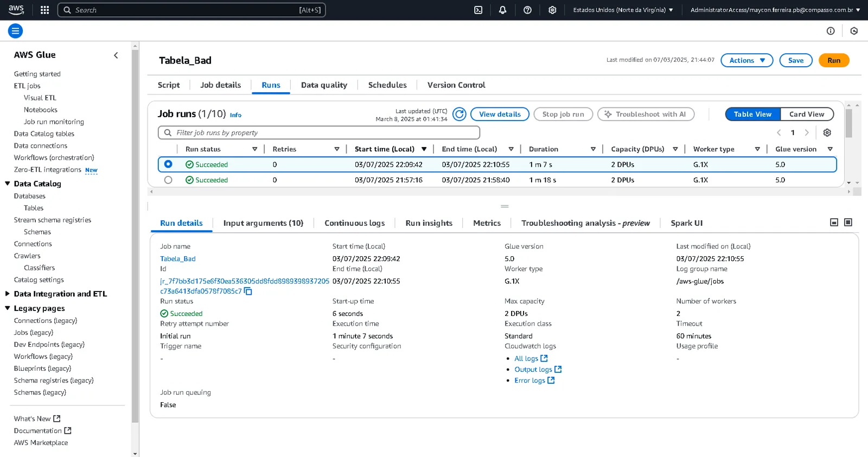
Task: Open the Schedules tab
Action: [387, 85]
